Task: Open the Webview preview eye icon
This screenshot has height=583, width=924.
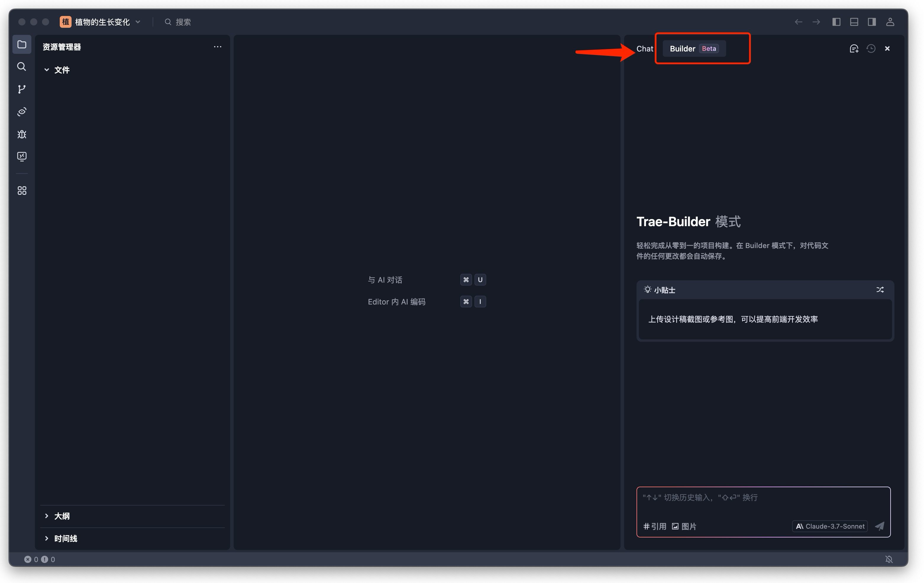Action: (22, 112)
